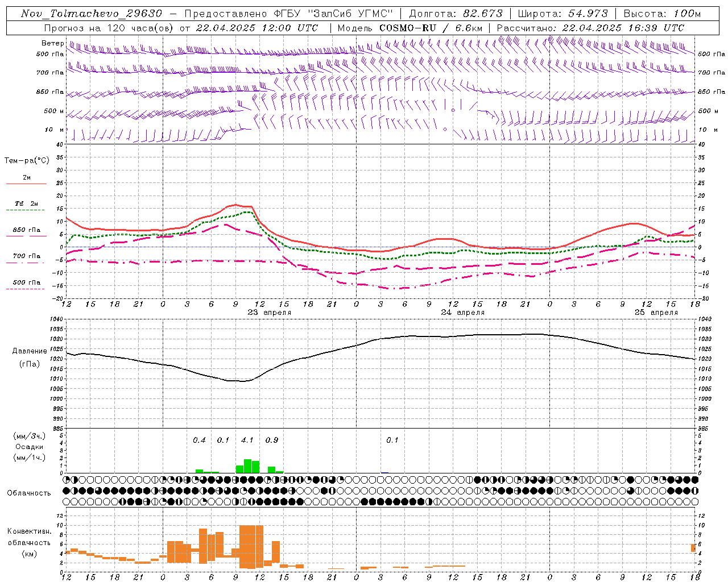
Task: Click the (мм/1ч.) precipitation unit label
Action: [30, 458]
